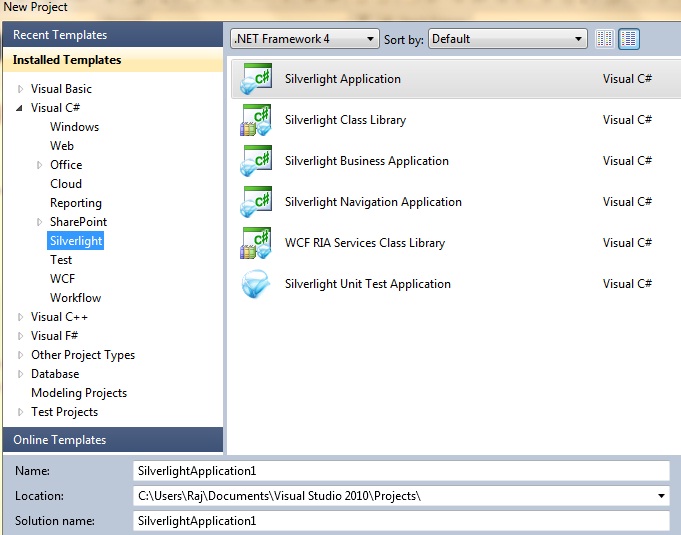This screenshot has height=535, width=681.
Task: Expand the SharePoint node
Action: (x=39, y=222)
